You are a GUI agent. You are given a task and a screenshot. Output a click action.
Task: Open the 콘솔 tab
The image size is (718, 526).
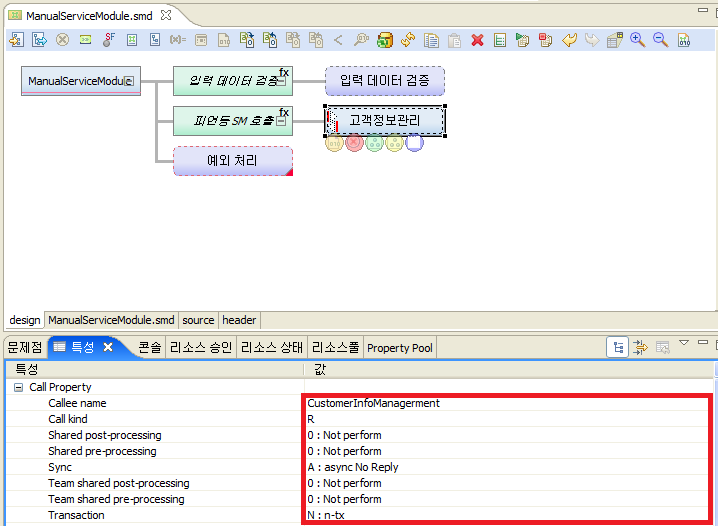(x=150, y=347)
